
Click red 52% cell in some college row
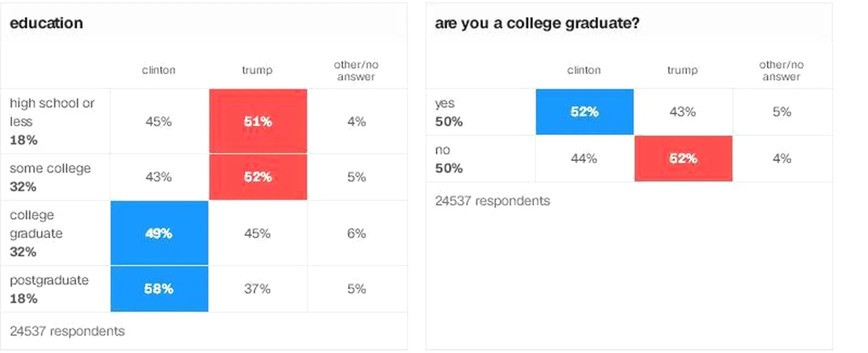[x=258, y=177]
